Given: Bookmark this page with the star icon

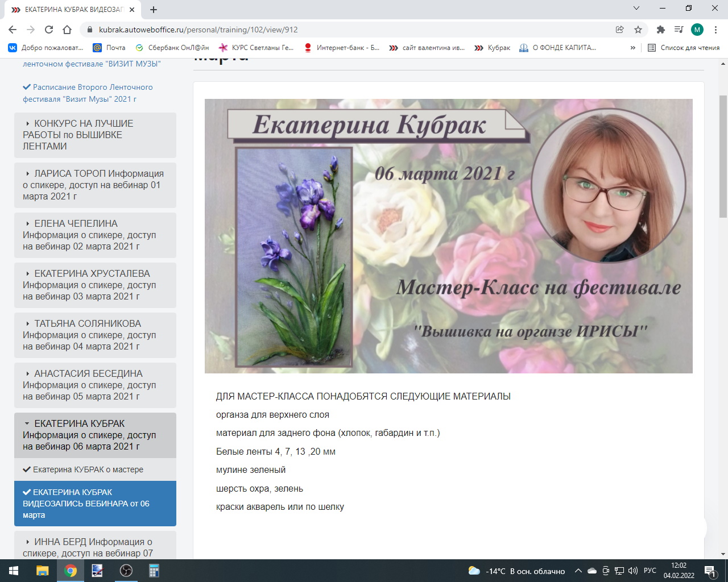Looking at the screenshot, I should [638, 30].
